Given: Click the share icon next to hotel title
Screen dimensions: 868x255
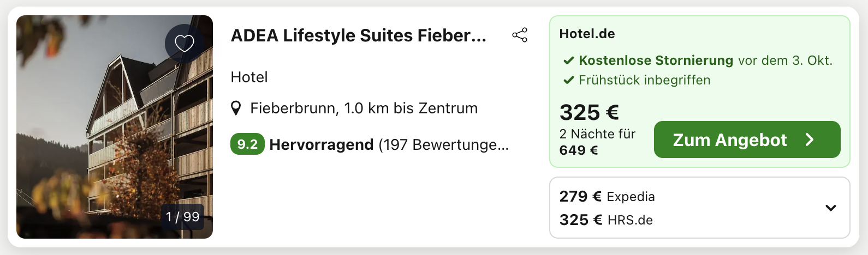Looking at the screenshot, I should (520, 35).
